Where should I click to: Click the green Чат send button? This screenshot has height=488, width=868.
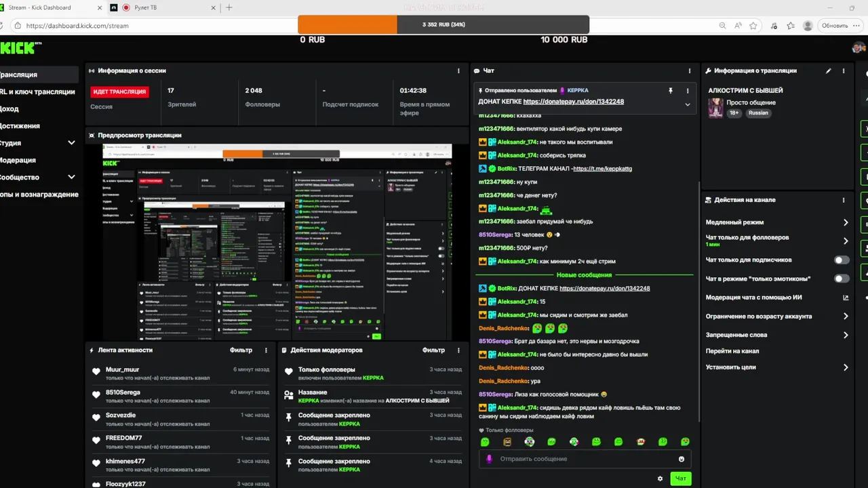coord(681,479)
